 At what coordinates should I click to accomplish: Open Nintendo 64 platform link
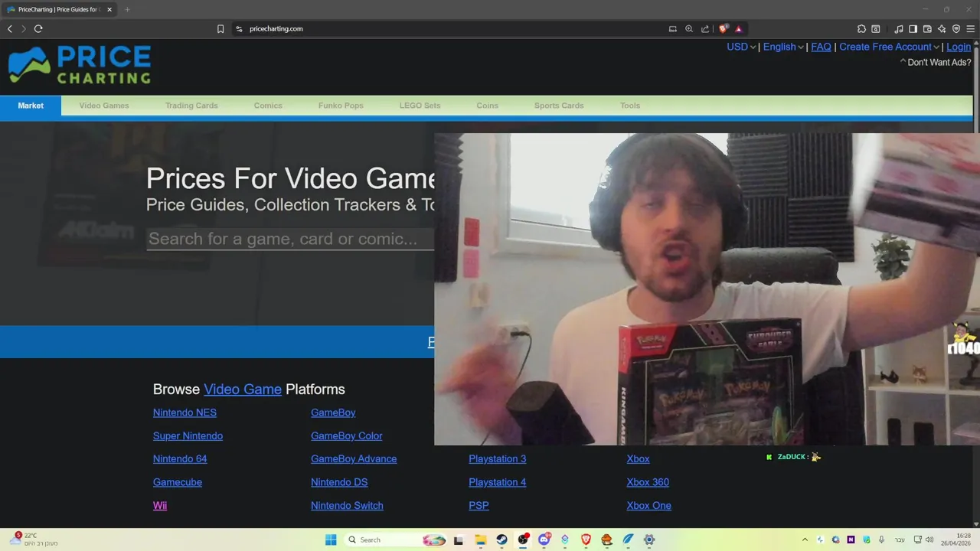(x=180, y=459)
